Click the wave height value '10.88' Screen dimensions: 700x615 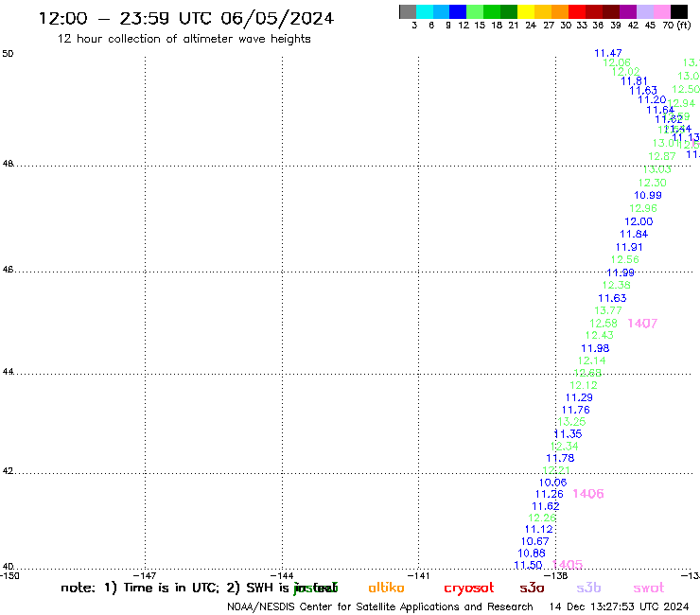pyautogui.click(x=532, y=553)
